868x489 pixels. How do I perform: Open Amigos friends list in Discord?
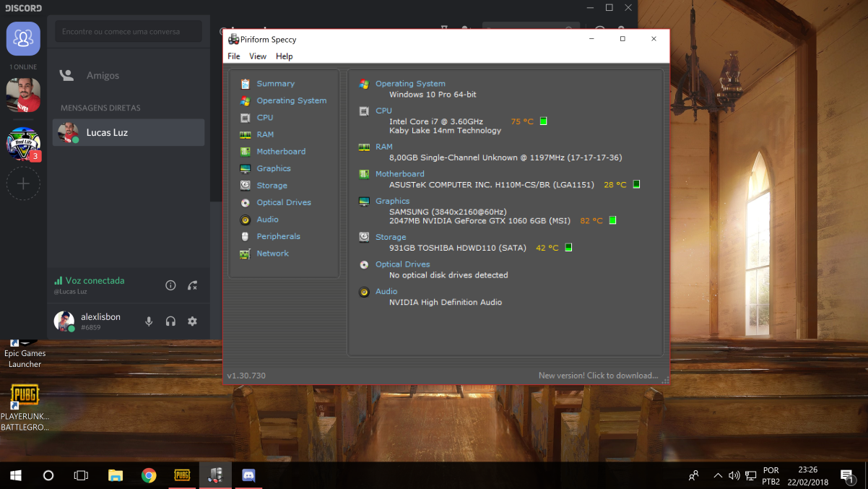(x=129, y=75)
